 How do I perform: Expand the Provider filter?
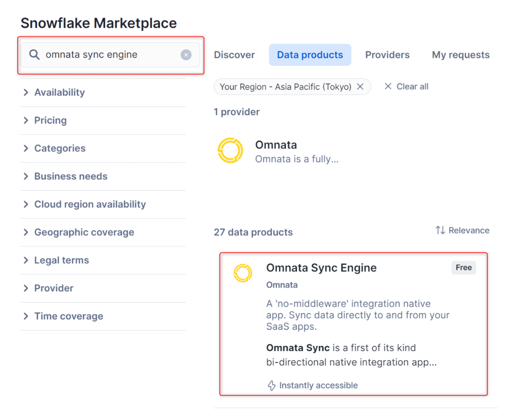click(103, 288)
